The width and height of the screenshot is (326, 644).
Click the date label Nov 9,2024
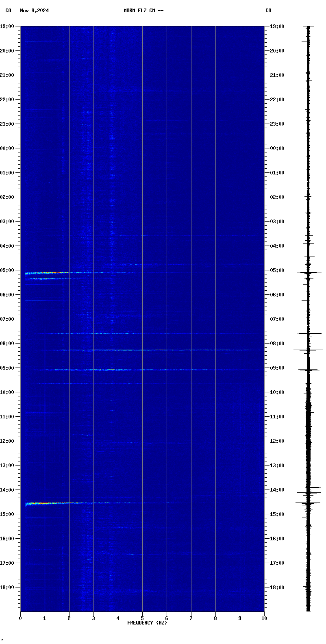click(34, 11)
